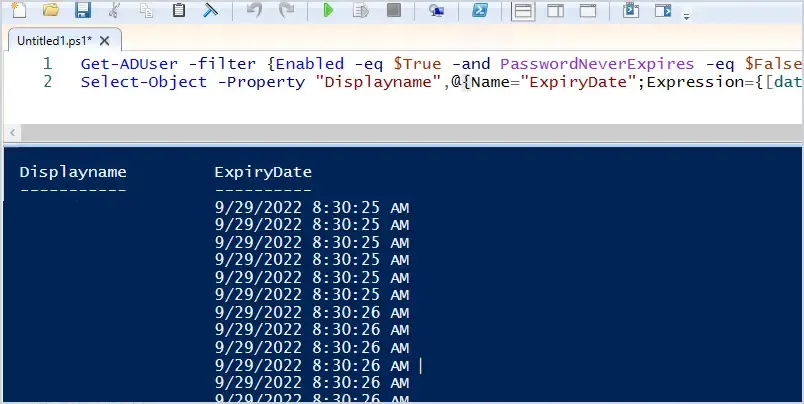The image size is (804, 404).
Task: Clear the console pane with the squeegee icon
Action: point(211,11)
